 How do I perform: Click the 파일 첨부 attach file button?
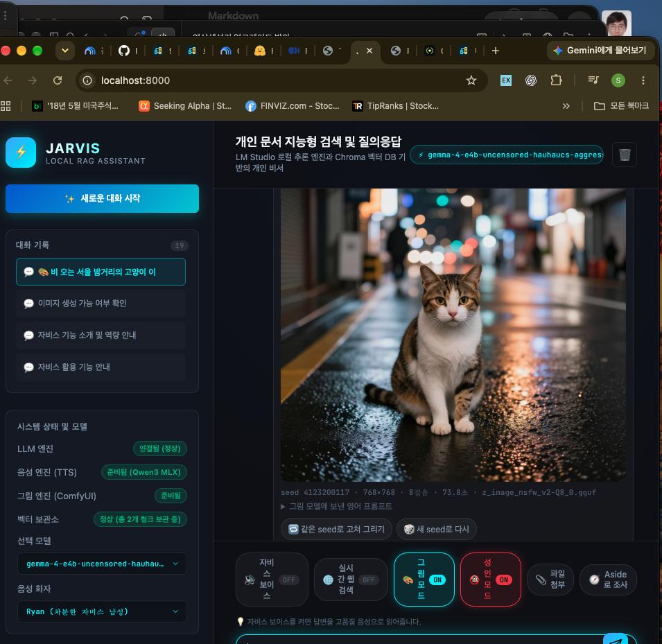pyautogui.click(x=550, y=580)
